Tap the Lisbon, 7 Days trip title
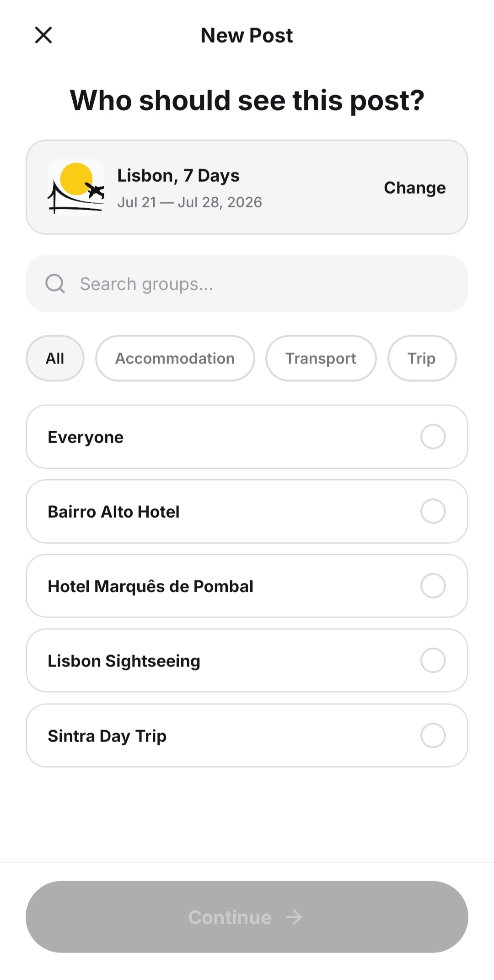The image size is (494, 980). click(x=178, y=176)
